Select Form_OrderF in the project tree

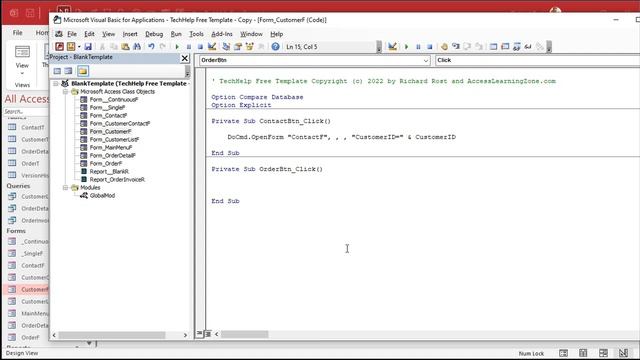coord(106,163)
